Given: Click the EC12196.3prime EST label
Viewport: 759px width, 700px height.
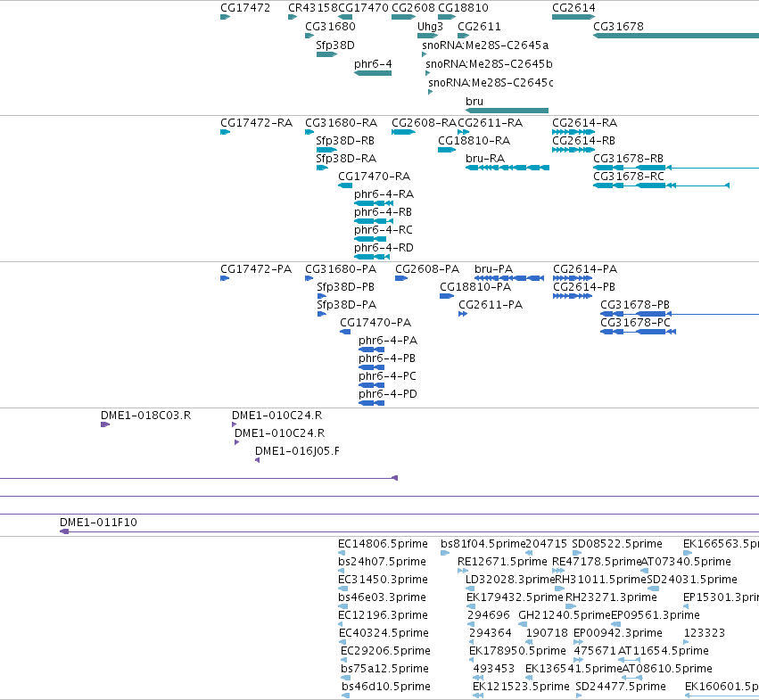Looking at the screenshot, I should (x=383, y=615).
